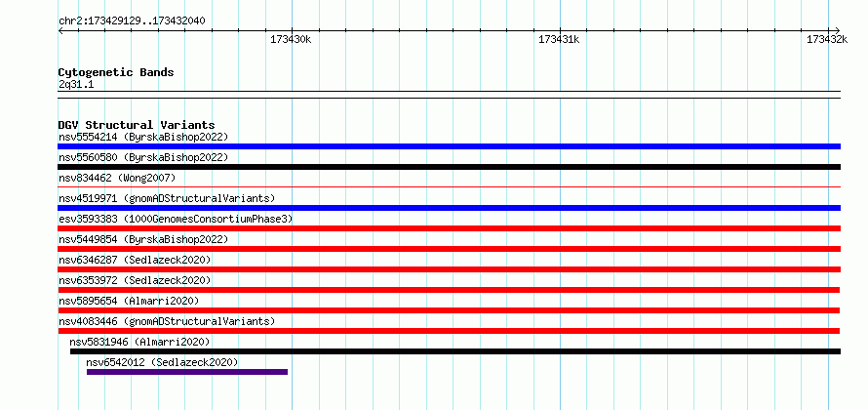Select nsv6542012 (Sedlazeck2020) label
The image size is (868, 410).
coord(162,362)
